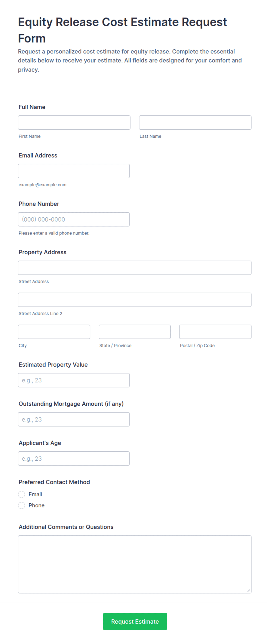Viewport: 267px width, 644px height.
Task: Select Email as preferred contact method
Action: click(22, 494)
